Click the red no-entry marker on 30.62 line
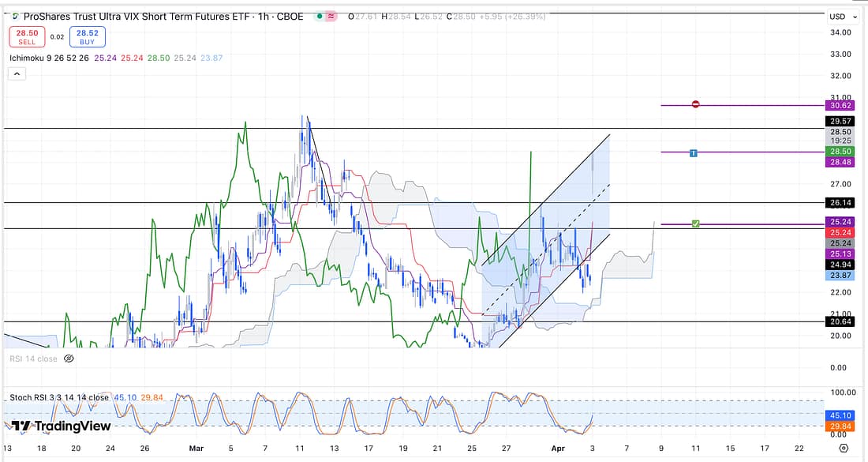Viewport: 868px width, 462px height. [695, 104]
